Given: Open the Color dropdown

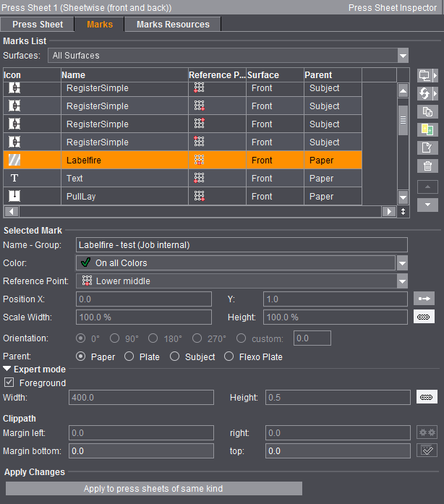Looking at the screenshot, I should click(x=402, y=263).
